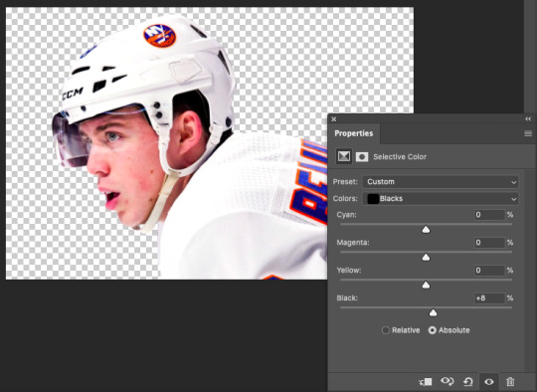Click the Cyan slider handle
Image resolution: width=537 pixels, height=392 pixels.
tap(426, 229)
